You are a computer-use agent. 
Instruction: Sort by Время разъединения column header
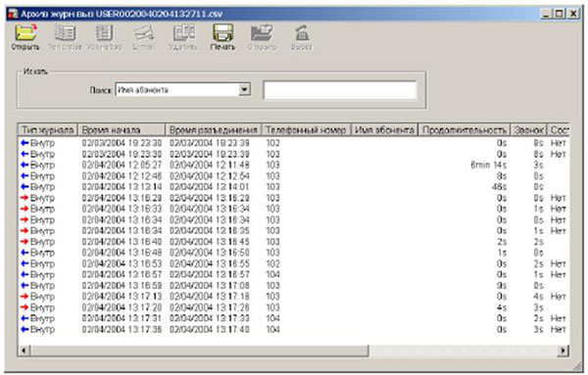[213, 130]
